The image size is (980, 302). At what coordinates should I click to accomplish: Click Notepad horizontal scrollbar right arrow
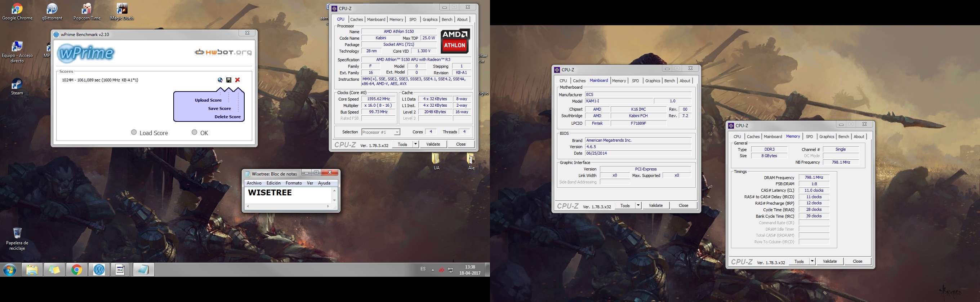point(328,206)
